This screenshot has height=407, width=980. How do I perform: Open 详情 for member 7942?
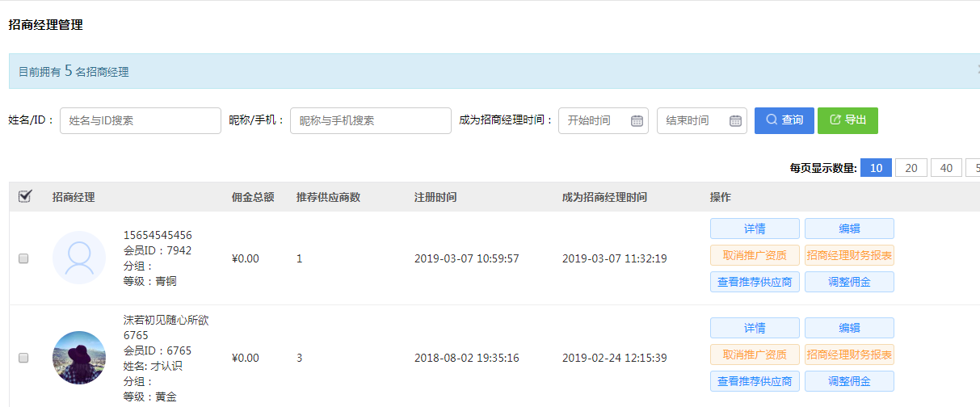755,229
